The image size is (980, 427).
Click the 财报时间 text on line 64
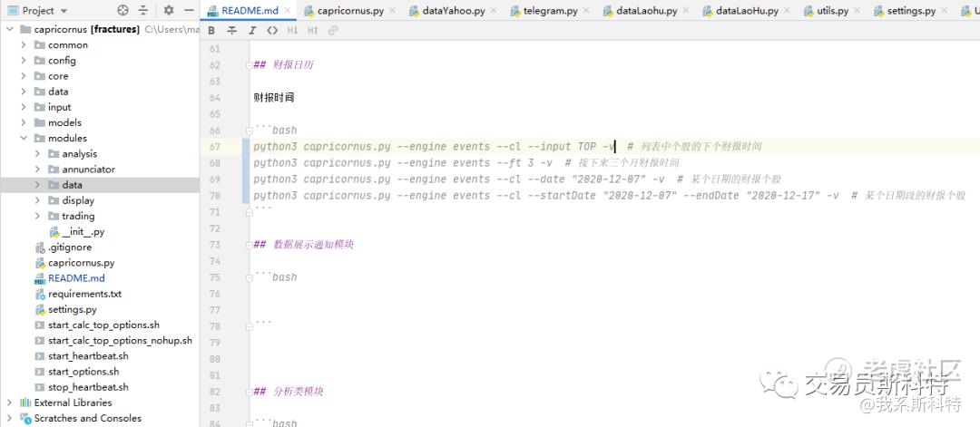click(x=274, y=98)
